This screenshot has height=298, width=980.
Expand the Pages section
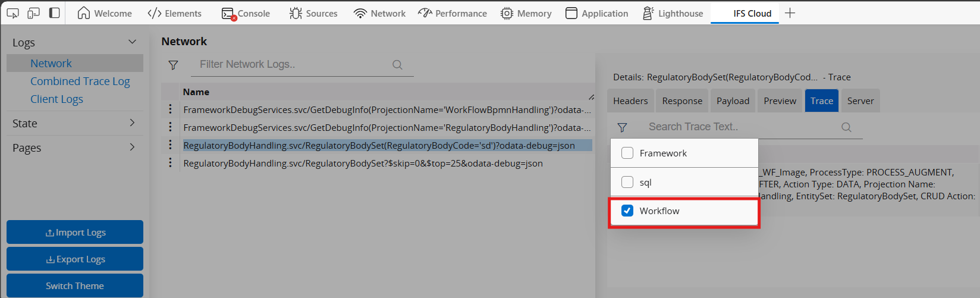(x=132, y=148)
